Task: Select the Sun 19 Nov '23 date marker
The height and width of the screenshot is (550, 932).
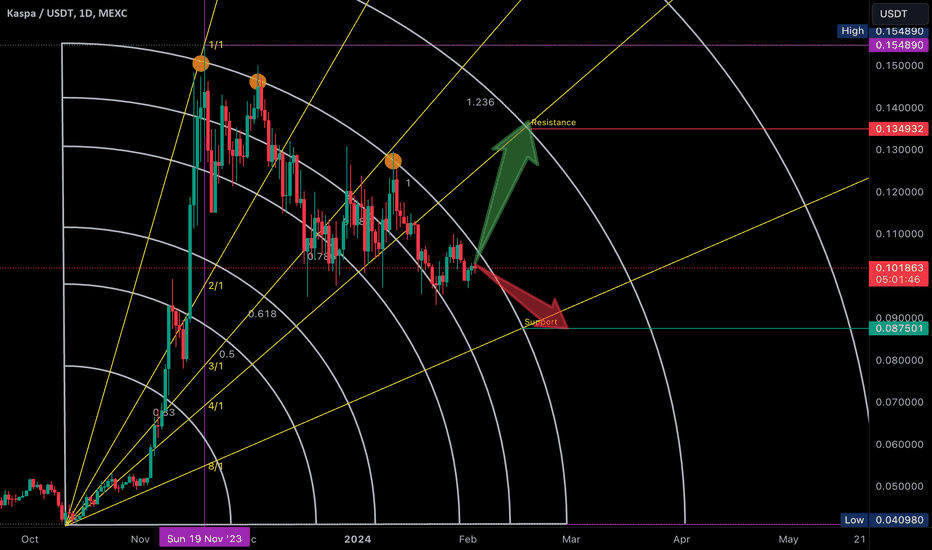Action: pos(204,539)
